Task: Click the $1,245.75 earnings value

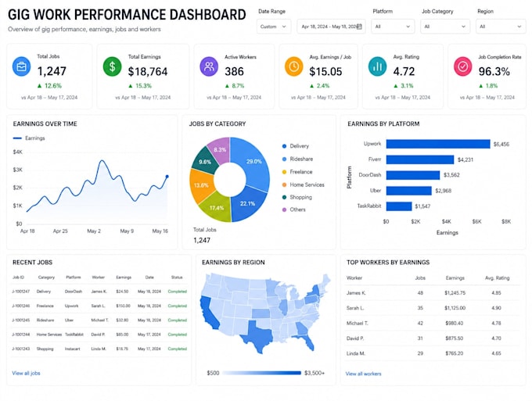Action: point(455,293)
